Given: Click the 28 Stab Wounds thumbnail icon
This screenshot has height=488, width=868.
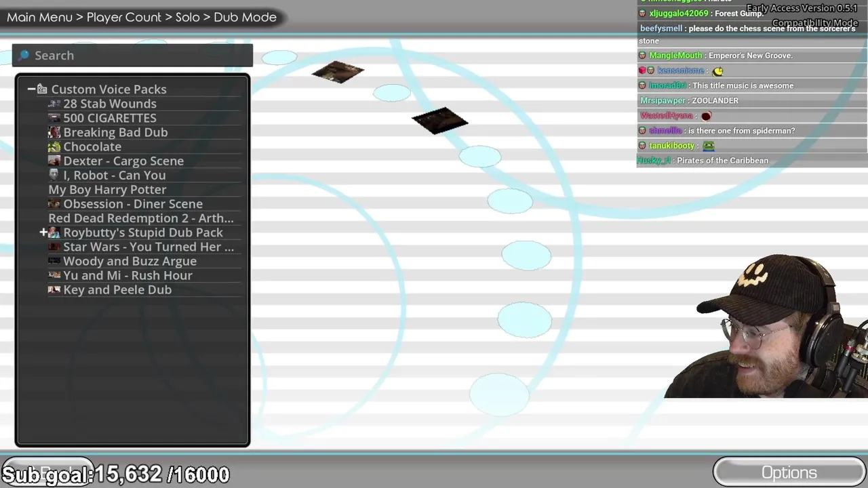Looking at the screenshot, I should point(54,104).
